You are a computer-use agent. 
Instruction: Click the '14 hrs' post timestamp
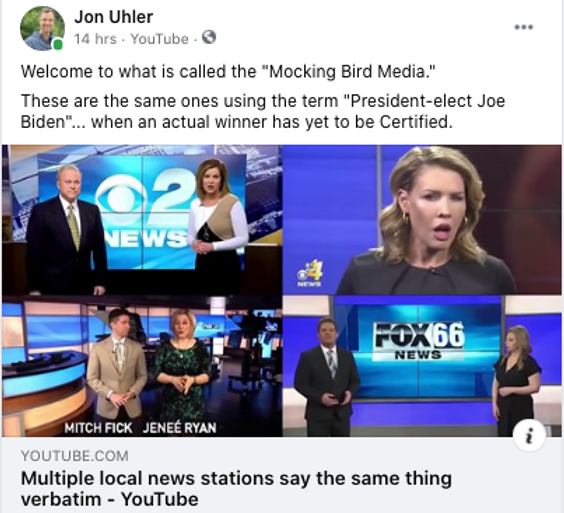point(95,39)
